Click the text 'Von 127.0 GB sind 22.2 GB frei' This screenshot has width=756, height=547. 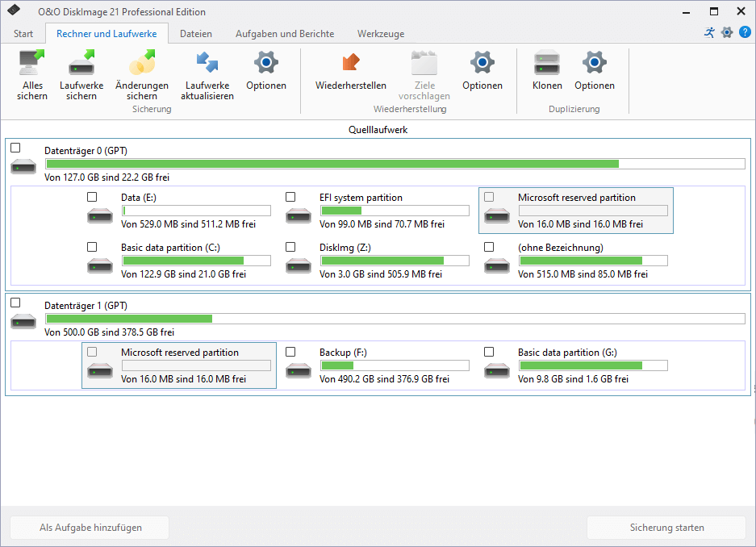point(107,177)
